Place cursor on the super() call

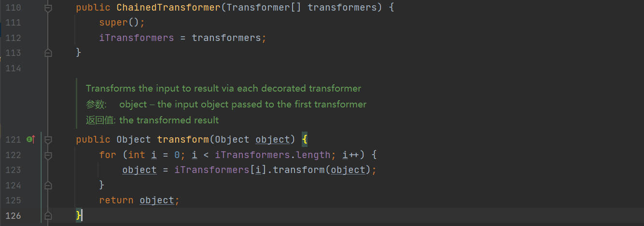pyautogui.click(x=122, y=23)
